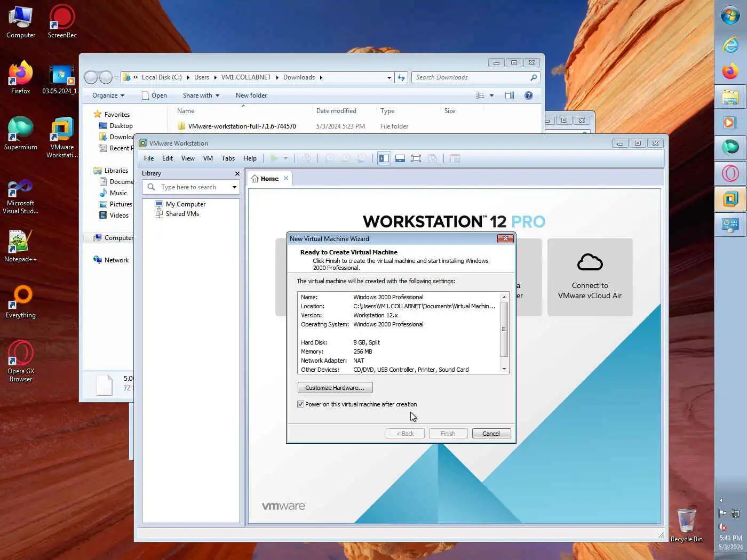Viewport: 747px width, 560px height.
Task: Click the Internet Explorer taskbar icon
Action: coord(730,44)
